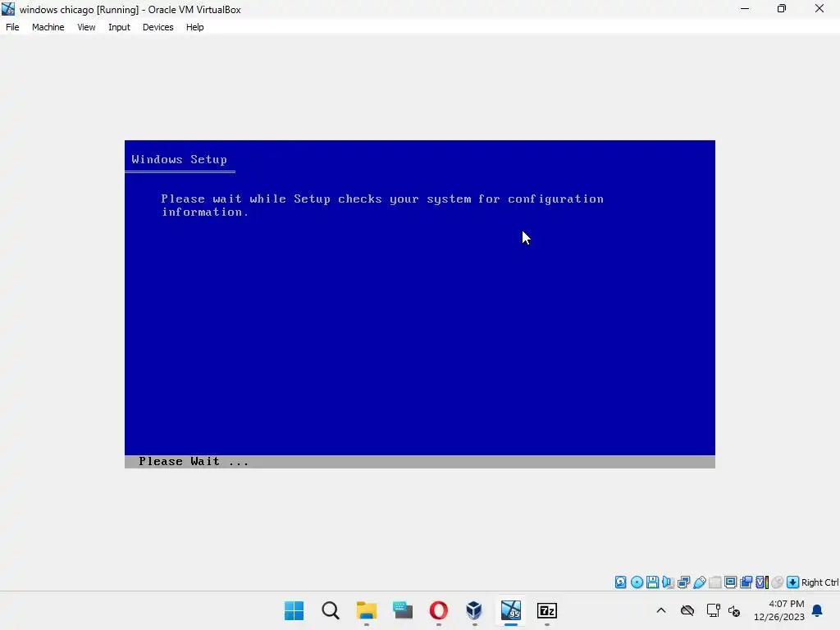Click the optical disc status icon

coord(637,582)
